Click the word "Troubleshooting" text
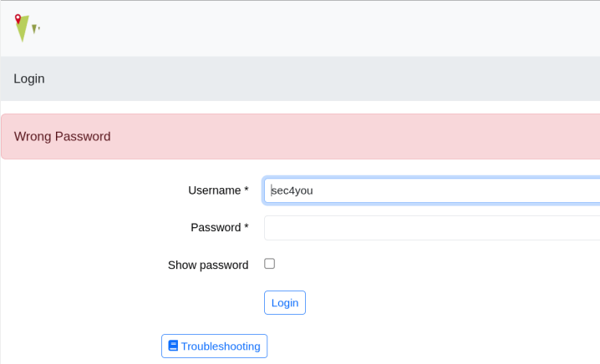The image size is (600, 364). pyautogui.click(x=221, y=346)
